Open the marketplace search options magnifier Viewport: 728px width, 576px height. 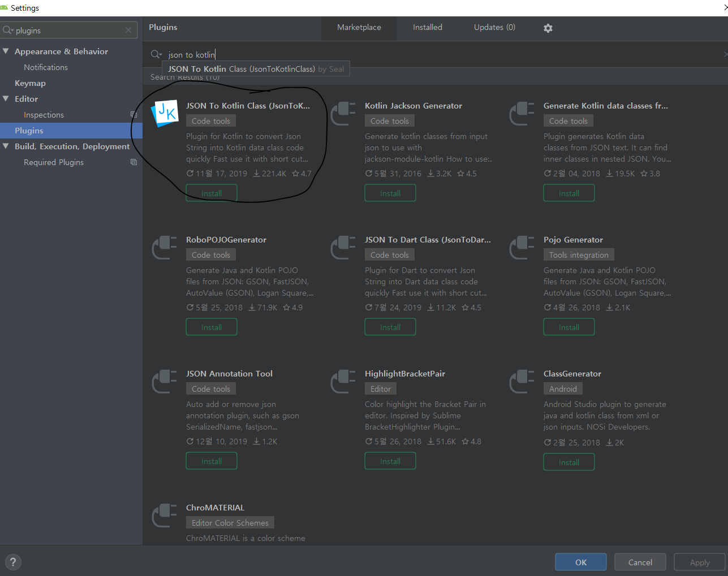[156, 54]
